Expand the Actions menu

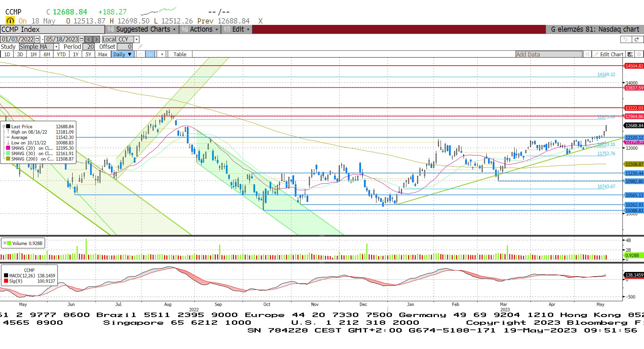tap(200, 29)
